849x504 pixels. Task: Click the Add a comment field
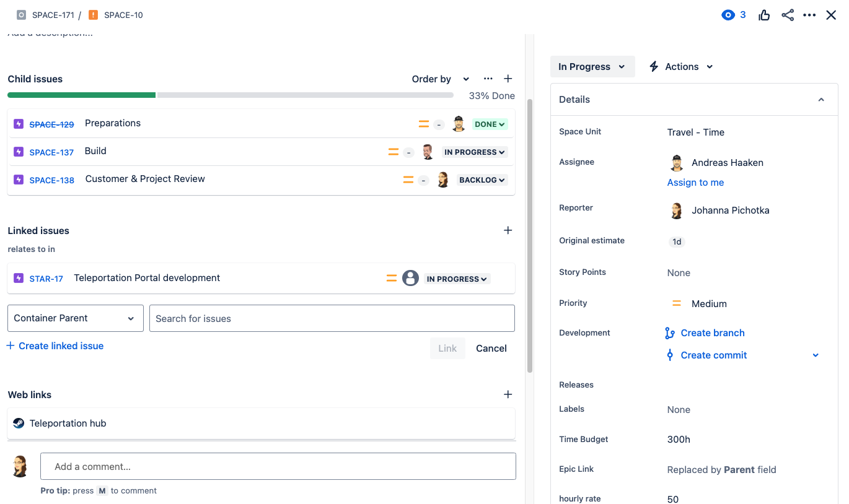[x=278, y=466]
